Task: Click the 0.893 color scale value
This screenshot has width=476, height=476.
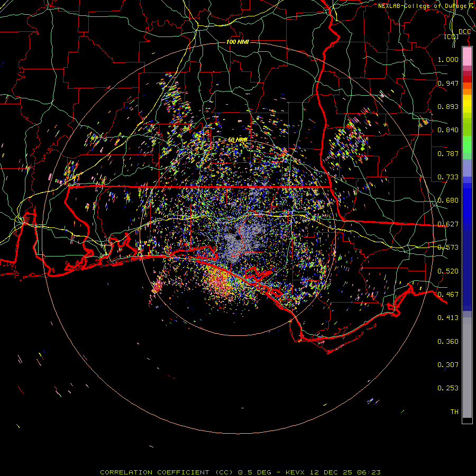Action: [448, 106]
